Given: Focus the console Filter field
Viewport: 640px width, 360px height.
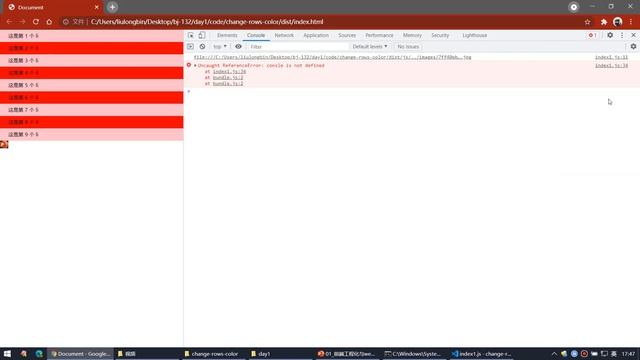Looking at the screenshot, I should tap(298, 47).
